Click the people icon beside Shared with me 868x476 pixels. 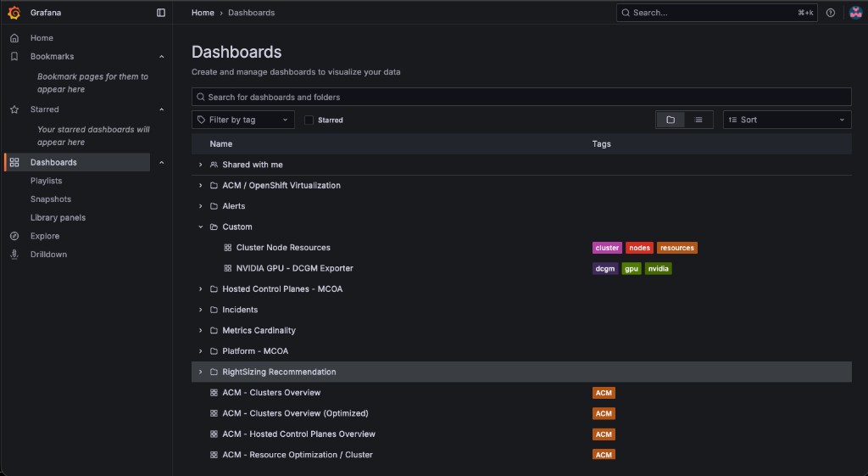pyautogui.click(x=214, y=165)
